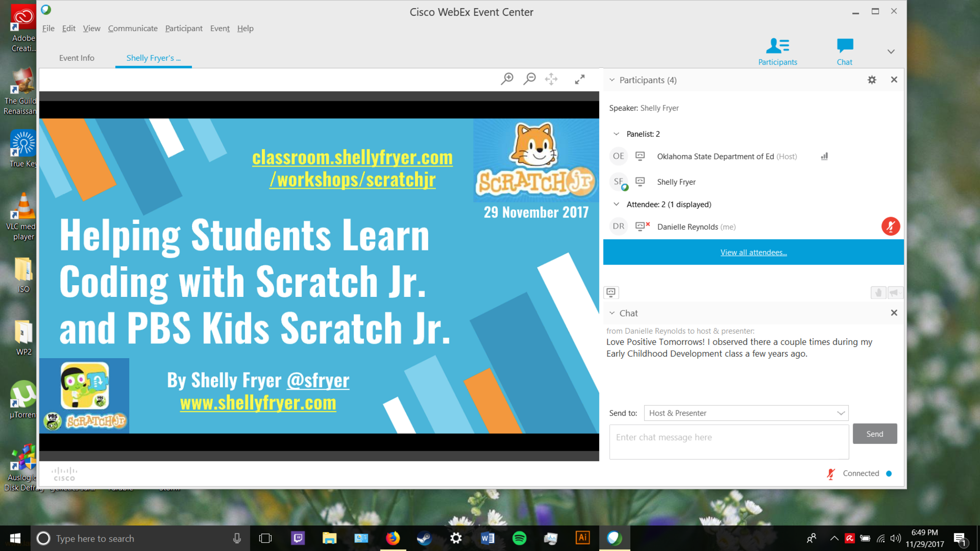Enter full screen view of the presentation
This screenshot has width=980, height=551.
579,79
